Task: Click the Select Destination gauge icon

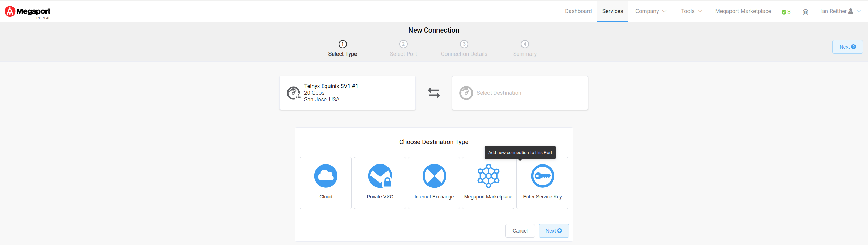Action: [466, 93]
